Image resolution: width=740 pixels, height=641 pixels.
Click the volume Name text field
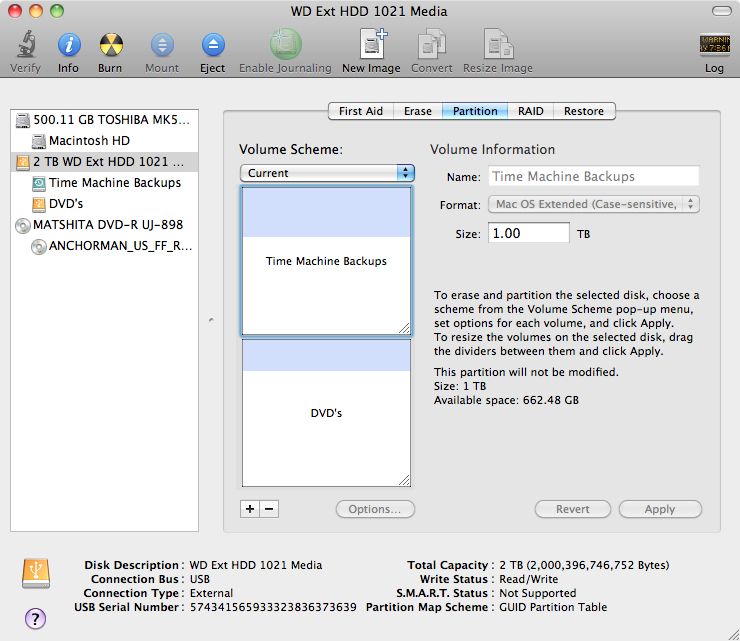pos(593,177)
